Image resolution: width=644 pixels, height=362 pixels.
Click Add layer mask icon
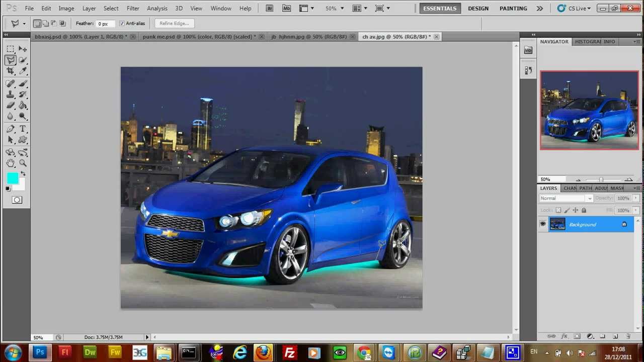pyautogui.click(x=577, y=336)
